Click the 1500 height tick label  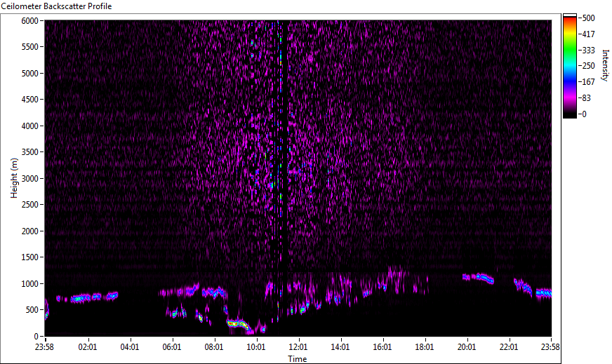click(x=29, y=257)
